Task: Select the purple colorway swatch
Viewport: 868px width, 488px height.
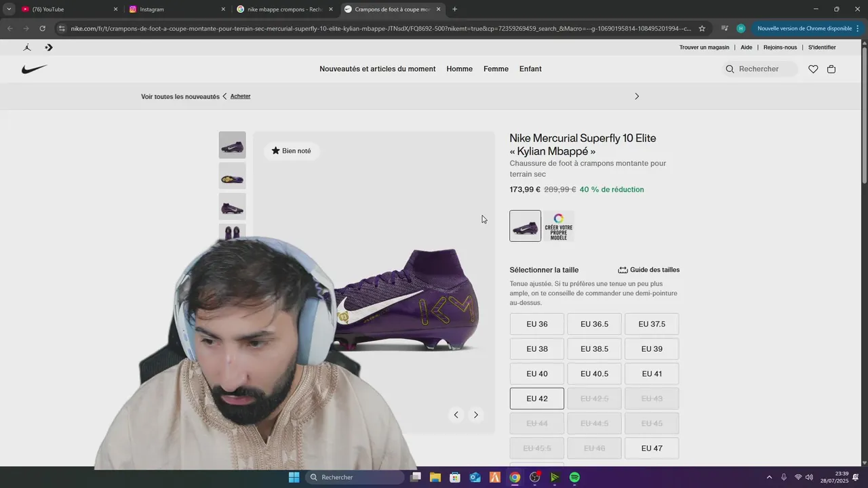Action: (526, 226)
